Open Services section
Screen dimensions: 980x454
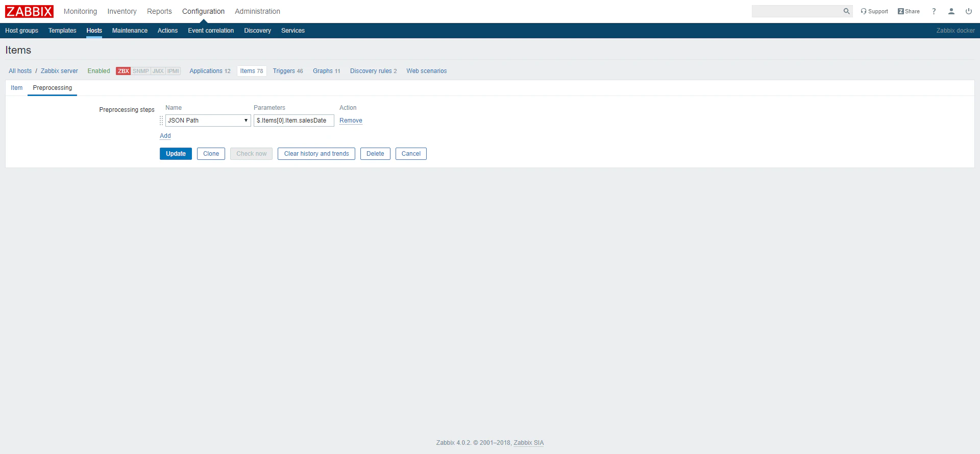(x=293, y=31)
